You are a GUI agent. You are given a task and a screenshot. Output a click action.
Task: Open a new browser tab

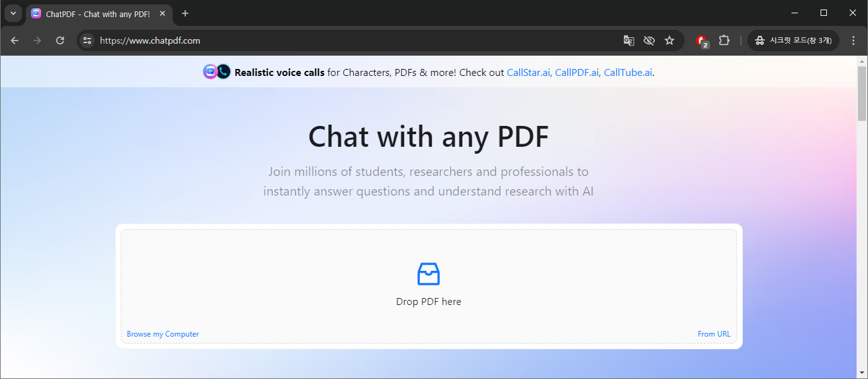pyautogui.click(x=185, y=13)
